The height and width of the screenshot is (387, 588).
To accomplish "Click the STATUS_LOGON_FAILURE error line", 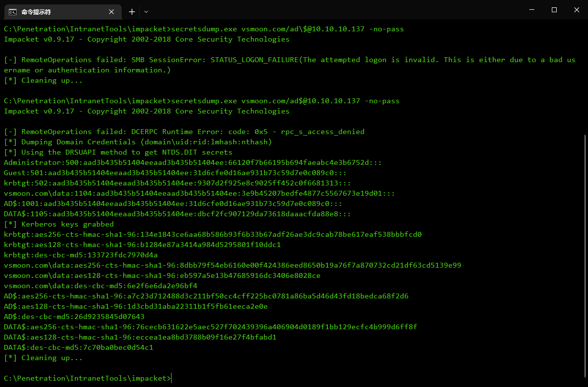I will point(289,65).
